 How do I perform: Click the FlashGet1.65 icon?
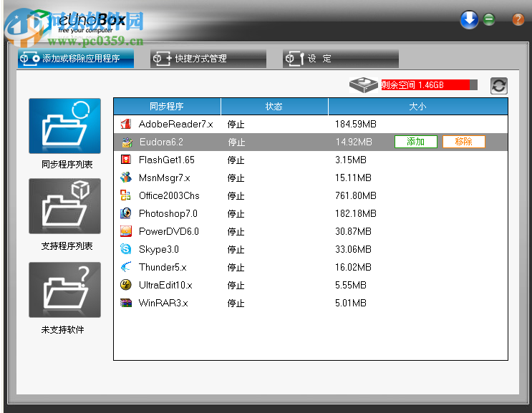pos(126,160)
